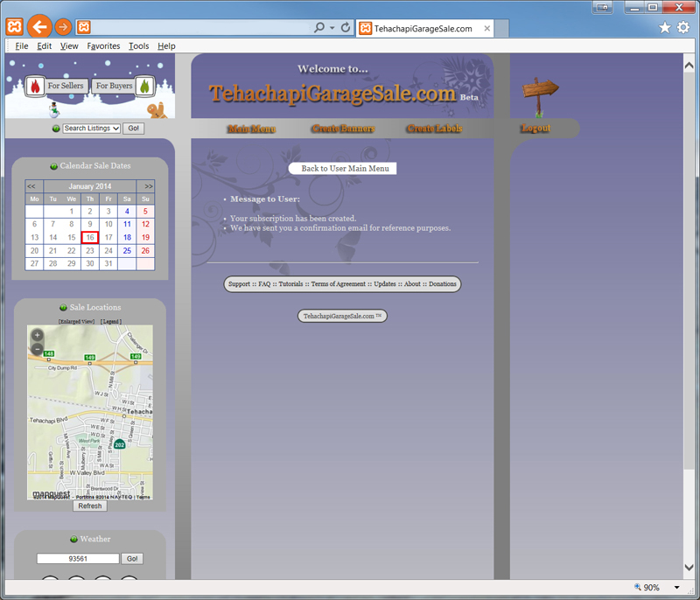Viewport: 700px width, 600px height.
Task: Click the vertical scrollbar up arrow
Action: 689,66
